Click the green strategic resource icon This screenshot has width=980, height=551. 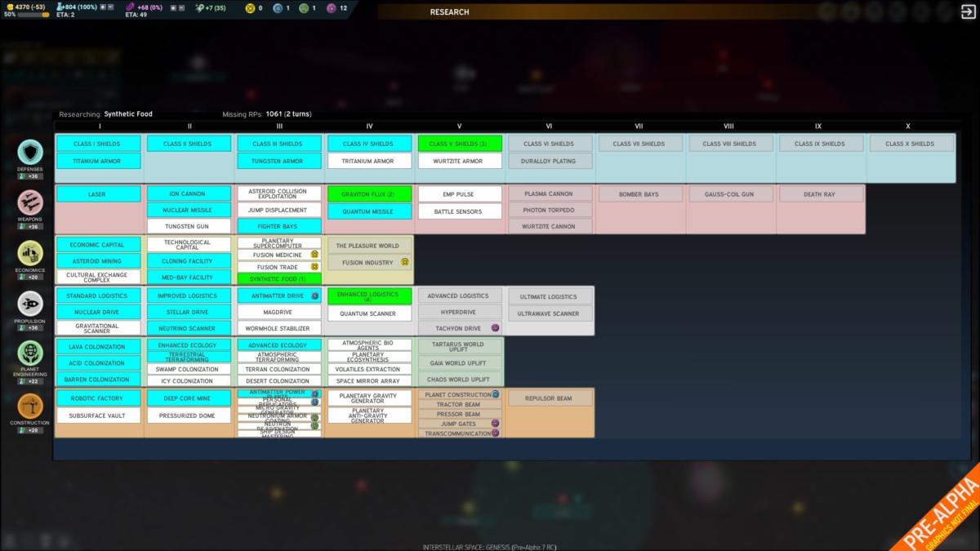303,8
